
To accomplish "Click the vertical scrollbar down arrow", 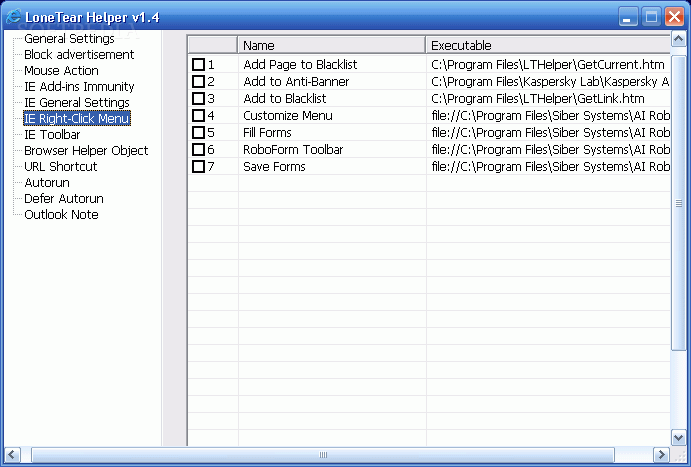I will click(x=678, y=437).
